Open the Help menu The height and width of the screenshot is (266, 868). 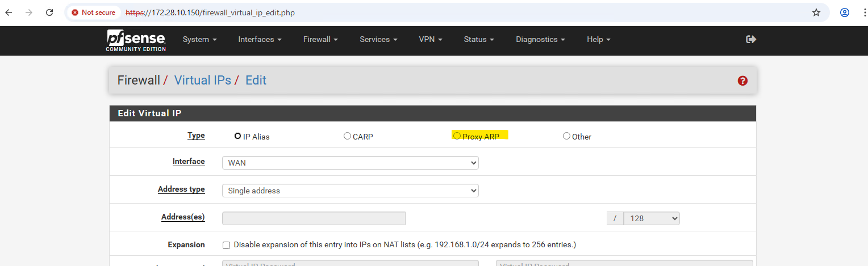599,40
